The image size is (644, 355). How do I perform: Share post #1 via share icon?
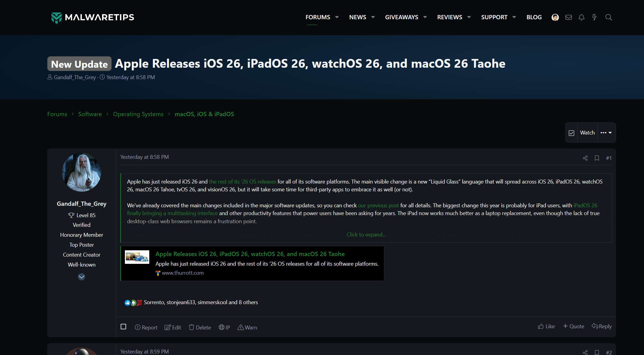click(x=585, y=158)
